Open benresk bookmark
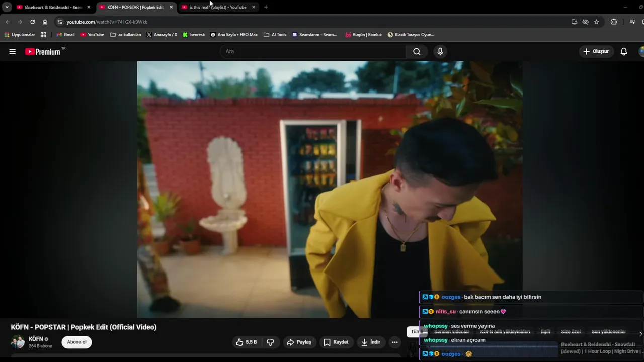The image size is (644, 362). (x=194, y=35)
